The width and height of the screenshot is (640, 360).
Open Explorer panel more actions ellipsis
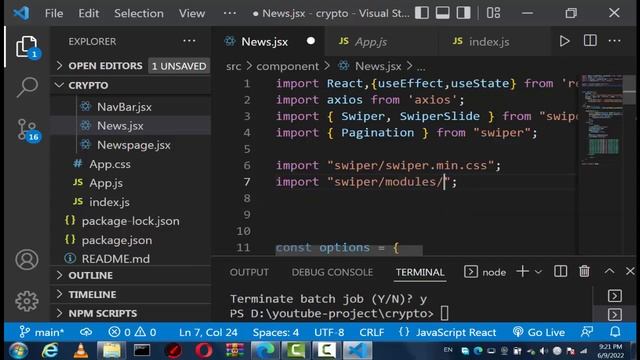point(189,41)
